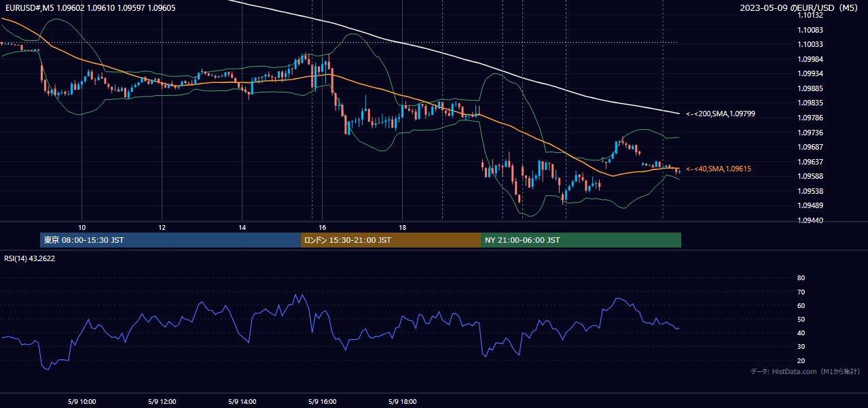868x408 pixels.
Task: Click RSI scale value 40
Action: click(x=801, y=333)
